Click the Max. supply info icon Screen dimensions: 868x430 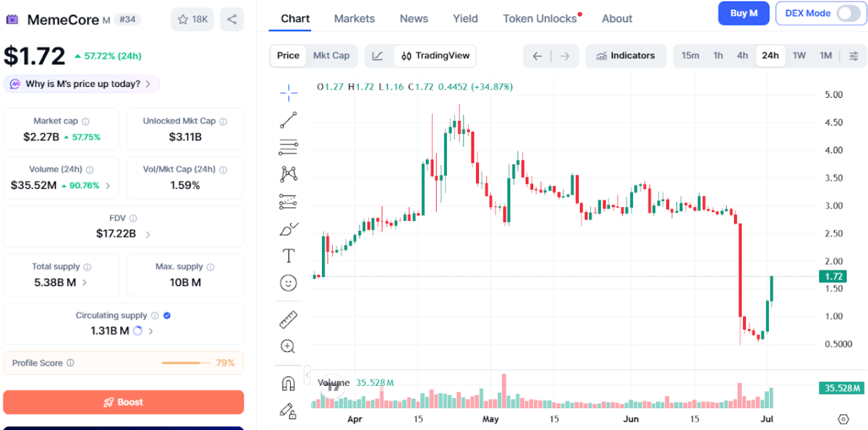(x=210, y=267)
